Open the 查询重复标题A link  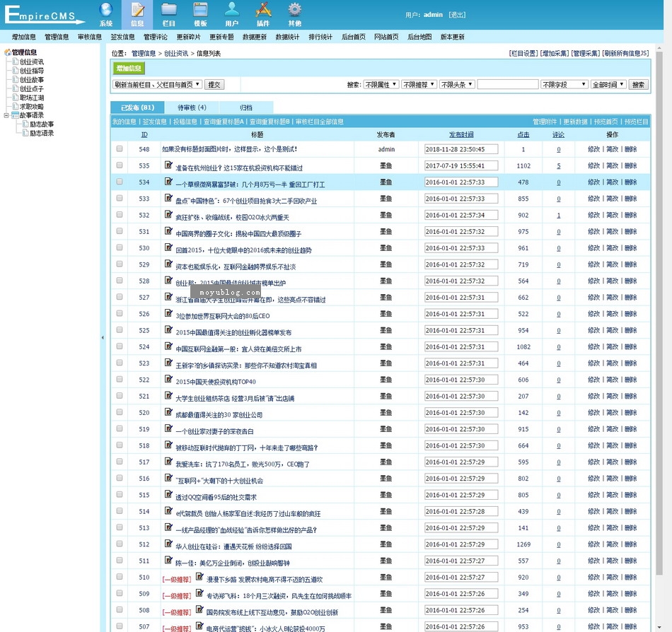224,122
